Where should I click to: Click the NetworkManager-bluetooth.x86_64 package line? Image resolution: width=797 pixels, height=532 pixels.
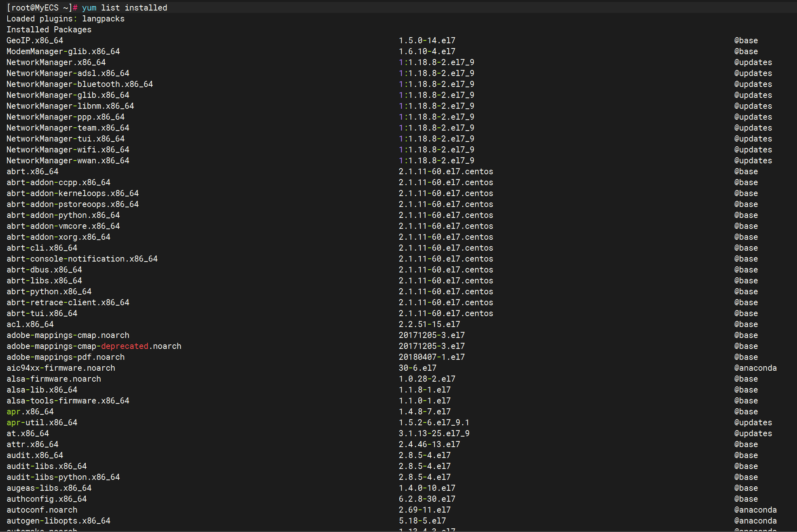click(x=80, y=84)
